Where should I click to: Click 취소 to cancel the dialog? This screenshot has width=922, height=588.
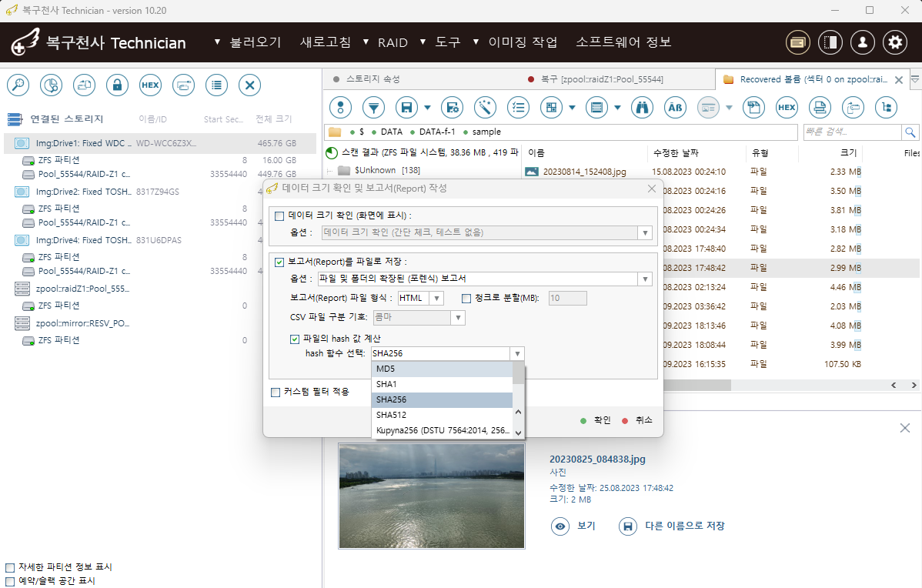(644, 420)
